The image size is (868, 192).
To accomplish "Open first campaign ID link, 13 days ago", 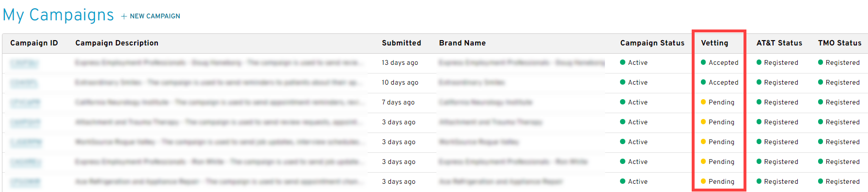I will (24, 63).
